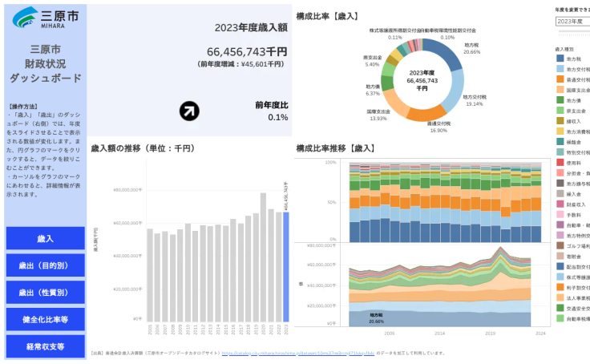The width and height of the screenshot is (590, 364).
Task: Select the 地方税 legend swatch
Action: click(x=560, y=59)
